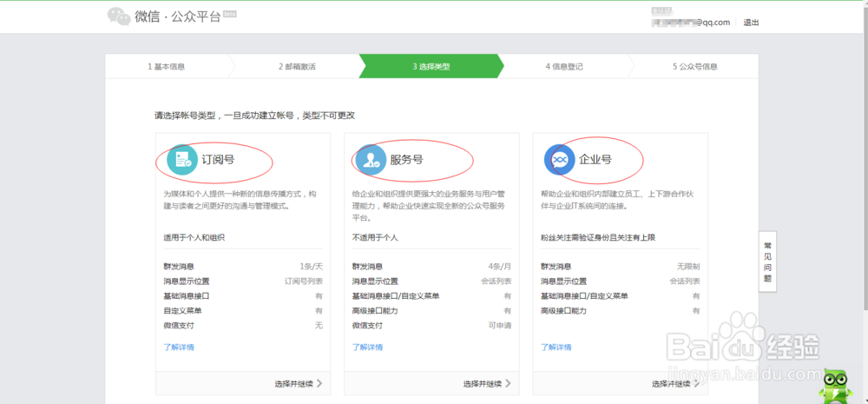Click the 请选择帐号类型 instruction text
Screen dimensions: 868x404
254,116
